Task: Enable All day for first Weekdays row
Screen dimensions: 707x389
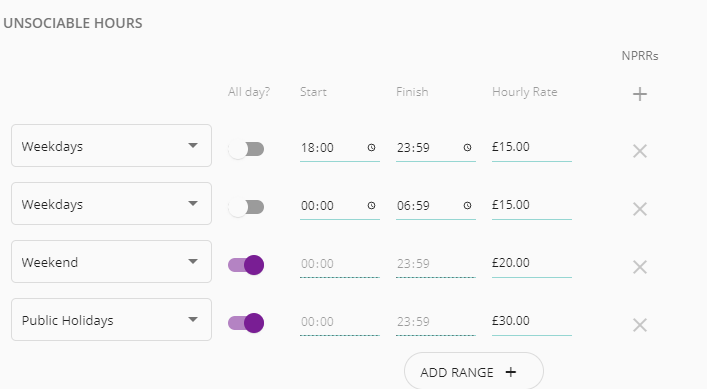Action: pyautogui.click(x=246, y=149)
